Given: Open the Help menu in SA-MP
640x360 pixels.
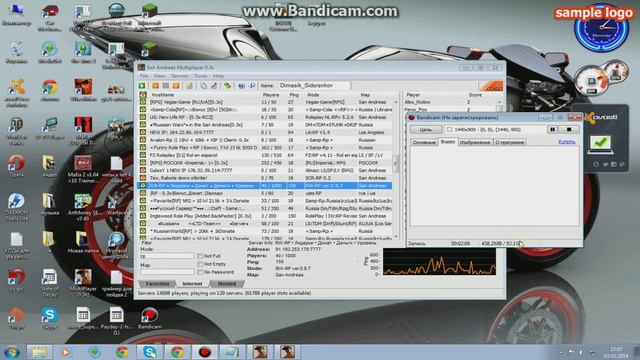Looking at the screenshot, I should coord(219,76).
